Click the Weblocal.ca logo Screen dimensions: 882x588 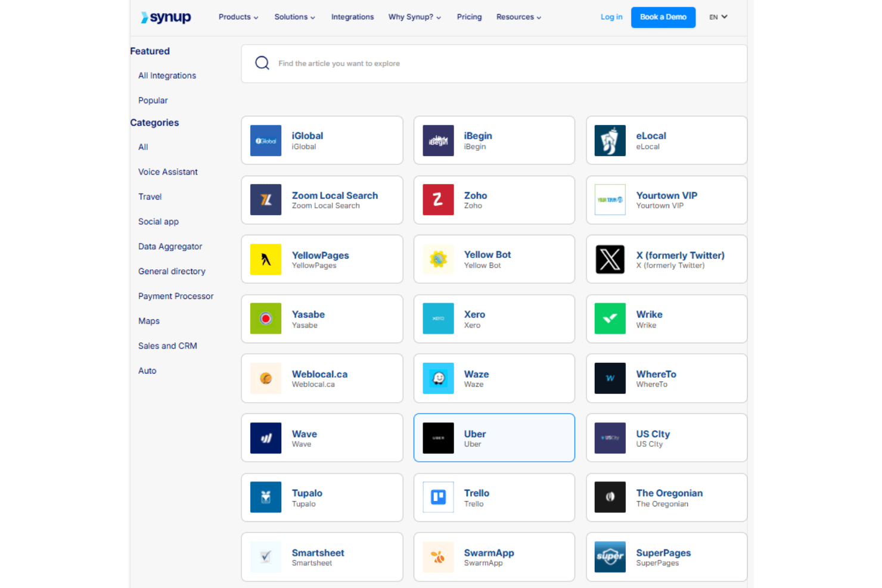pos(266,378)
